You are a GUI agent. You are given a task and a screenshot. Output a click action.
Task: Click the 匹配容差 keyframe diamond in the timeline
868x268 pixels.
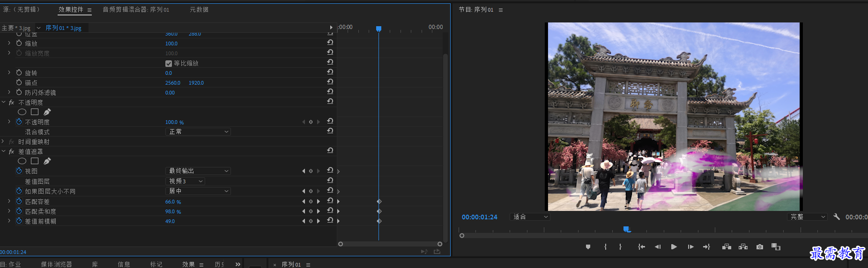coord(379,201)
